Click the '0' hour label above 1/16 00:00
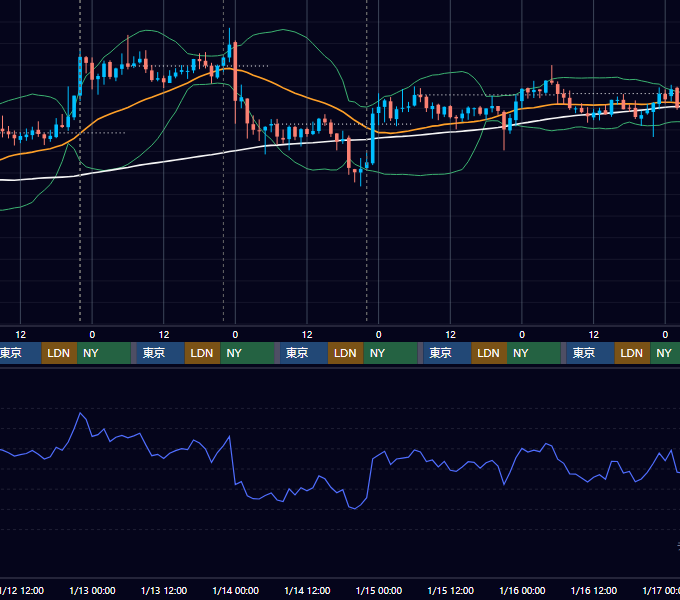 [x=522, y=335]
